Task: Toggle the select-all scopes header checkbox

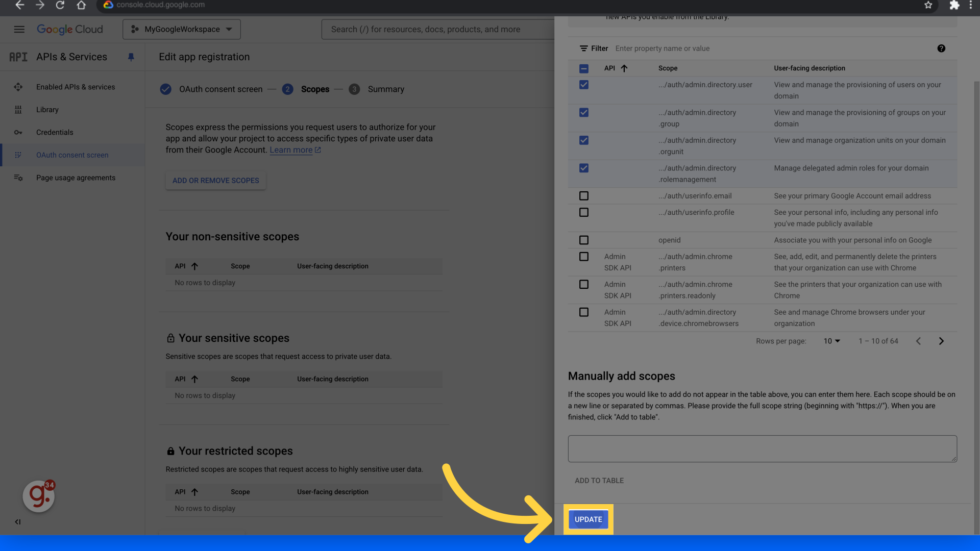Action: pyautogui.click(x=584, y=68)
